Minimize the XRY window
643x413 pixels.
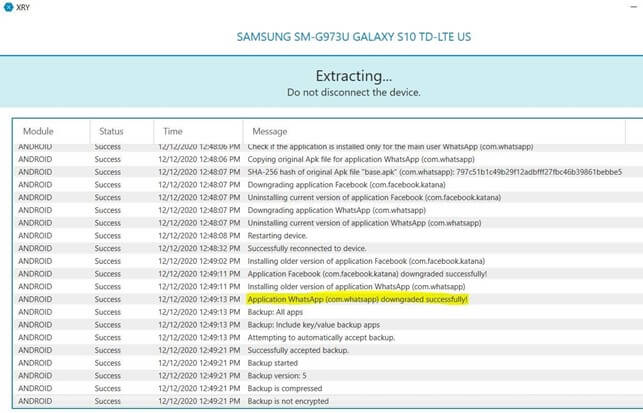(634, 7)
